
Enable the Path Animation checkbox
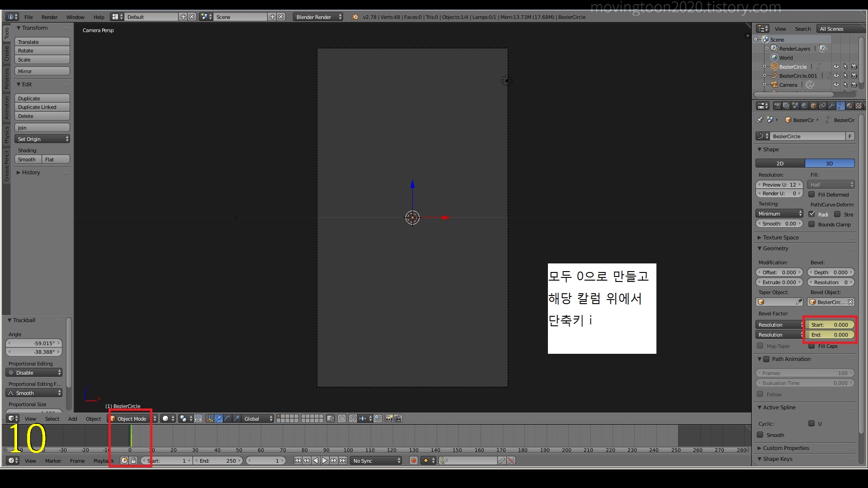766,359
